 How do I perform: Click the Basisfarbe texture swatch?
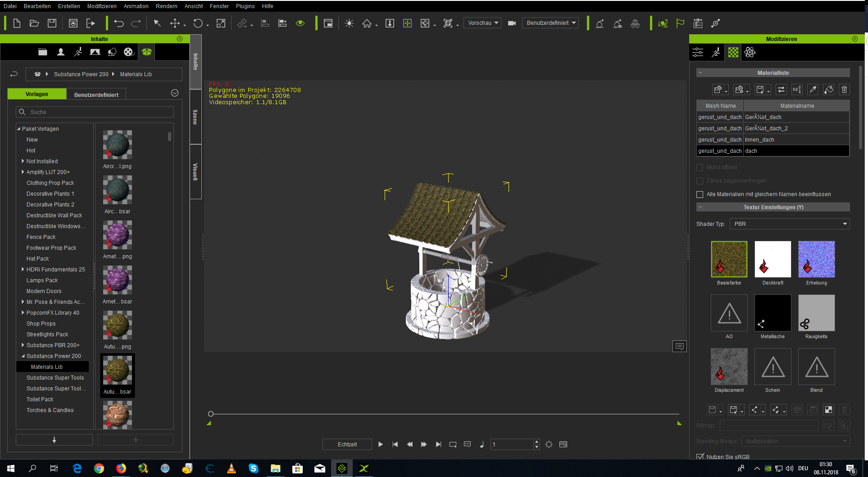(x=729, y=259)
